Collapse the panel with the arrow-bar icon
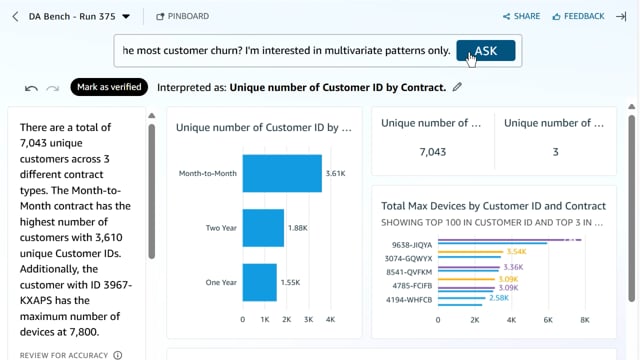This screenshot has height=360, width=640. click(x=621, y=16)
